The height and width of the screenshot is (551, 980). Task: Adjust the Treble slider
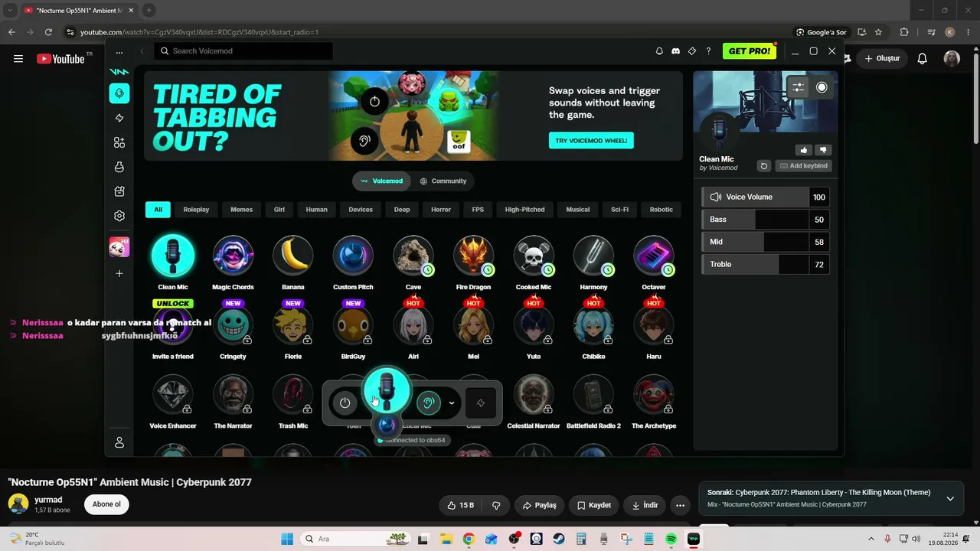coord(766,264)
